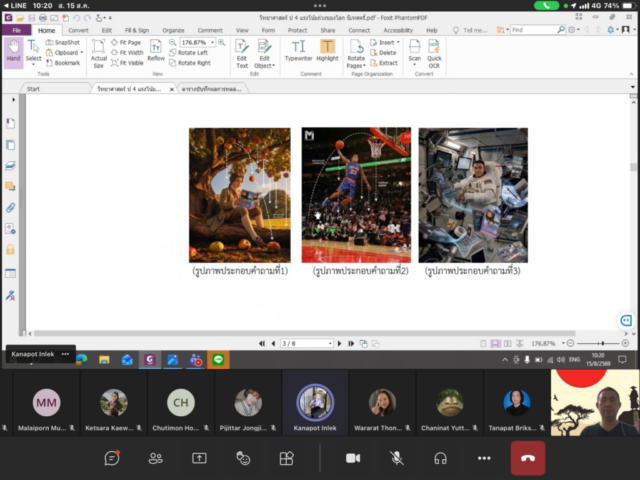Open the zoom percentage dropdown
The image size is (640, 480).
213,42
